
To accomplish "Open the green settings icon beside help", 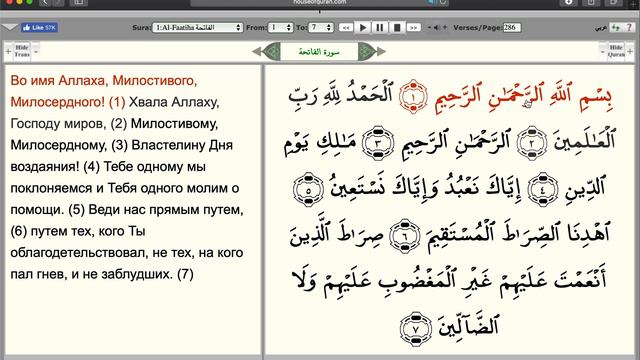I will coord(616,27).
